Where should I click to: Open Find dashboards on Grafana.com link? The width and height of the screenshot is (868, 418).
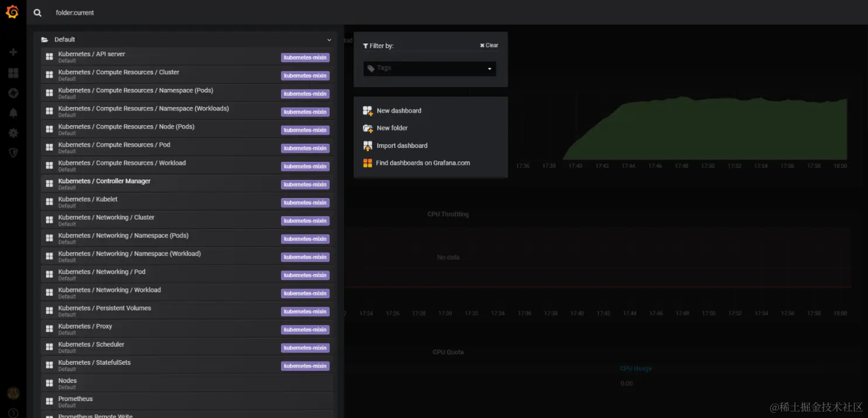tap(423, 163)
